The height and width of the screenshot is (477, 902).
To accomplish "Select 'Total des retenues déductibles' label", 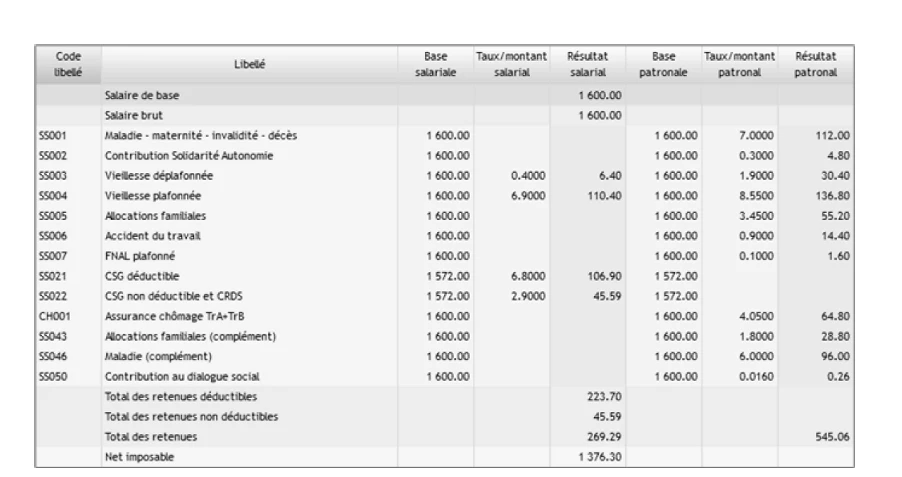I will [x=181, y=398].
